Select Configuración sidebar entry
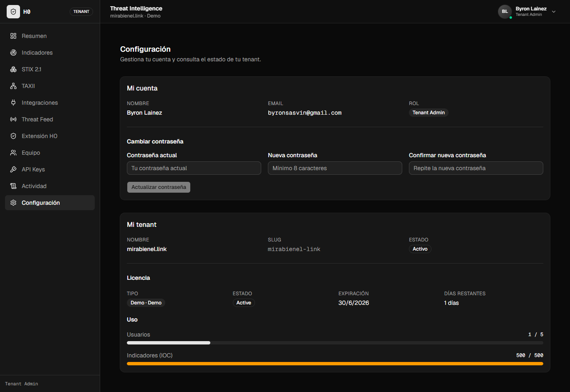This screenshot has width=570, height=392. (50, 203)
